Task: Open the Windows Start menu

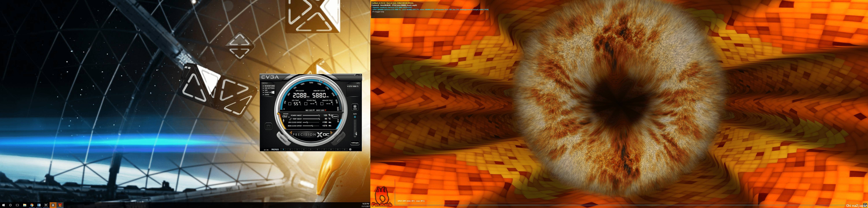Action: (x=3, y=205)
